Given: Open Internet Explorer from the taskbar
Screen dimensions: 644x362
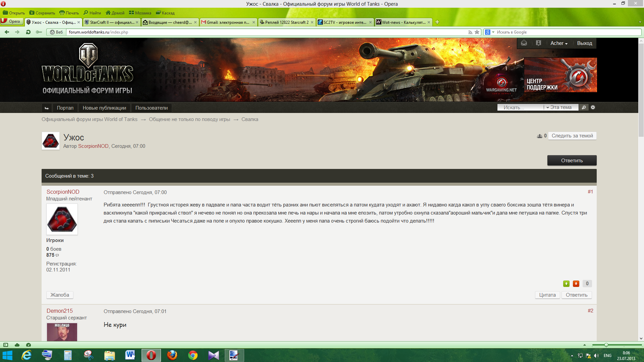Looking at the screenshot, I should tap(26, 355).
